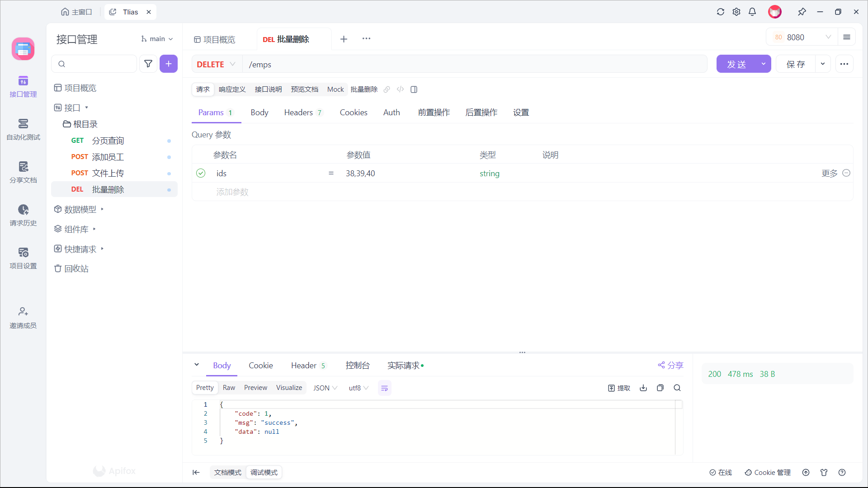This screenshot has height=488, width=868.
Task: Click the word wrap icon in response toolbar
Action: [384, 388]
